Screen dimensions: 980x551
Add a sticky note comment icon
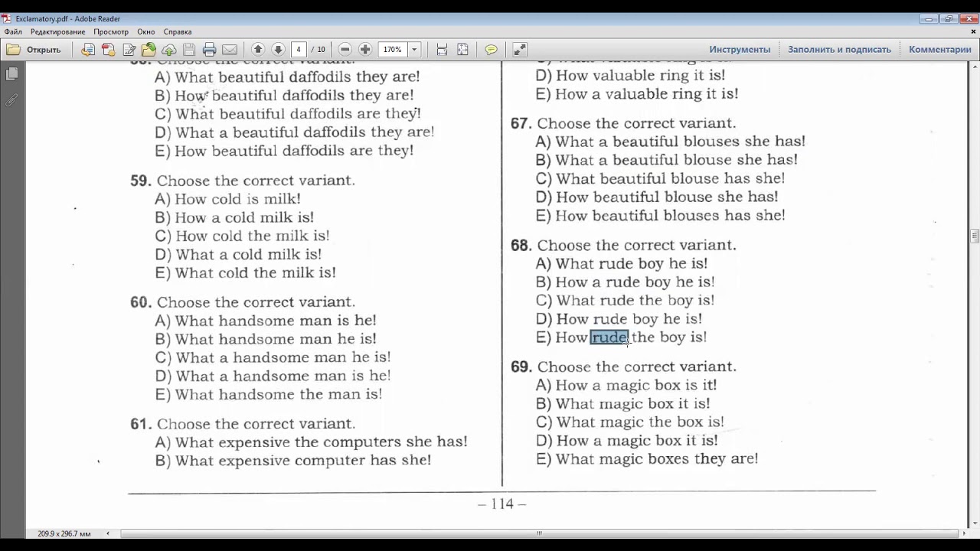(x=492, y=50)
